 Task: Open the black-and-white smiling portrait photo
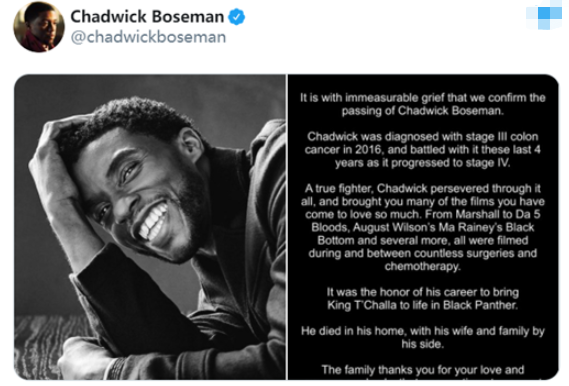150,227
